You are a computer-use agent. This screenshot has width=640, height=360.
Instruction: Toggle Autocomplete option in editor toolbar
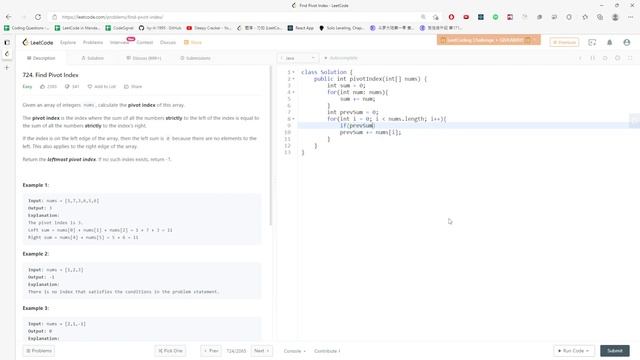click(x=341, y=58)
